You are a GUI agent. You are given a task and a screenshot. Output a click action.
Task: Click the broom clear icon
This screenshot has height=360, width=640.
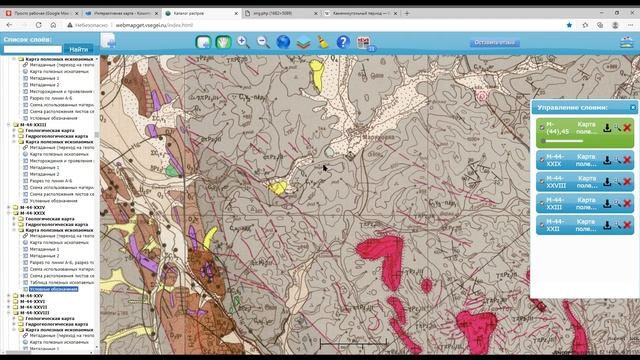(323, 42)
